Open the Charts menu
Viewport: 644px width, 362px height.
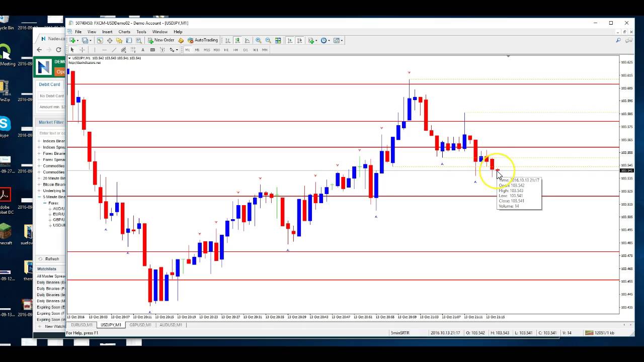pos(124,32)
